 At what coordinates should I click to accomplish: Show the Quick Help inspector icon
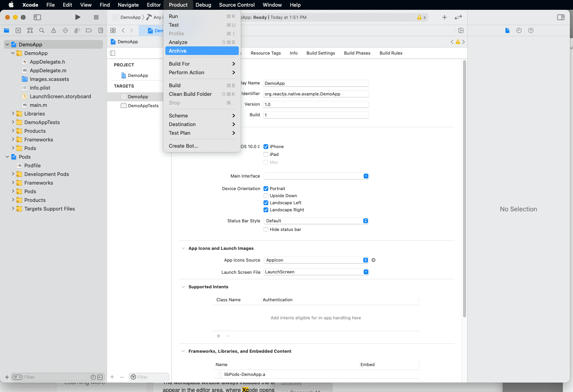[x=531, y=30]
